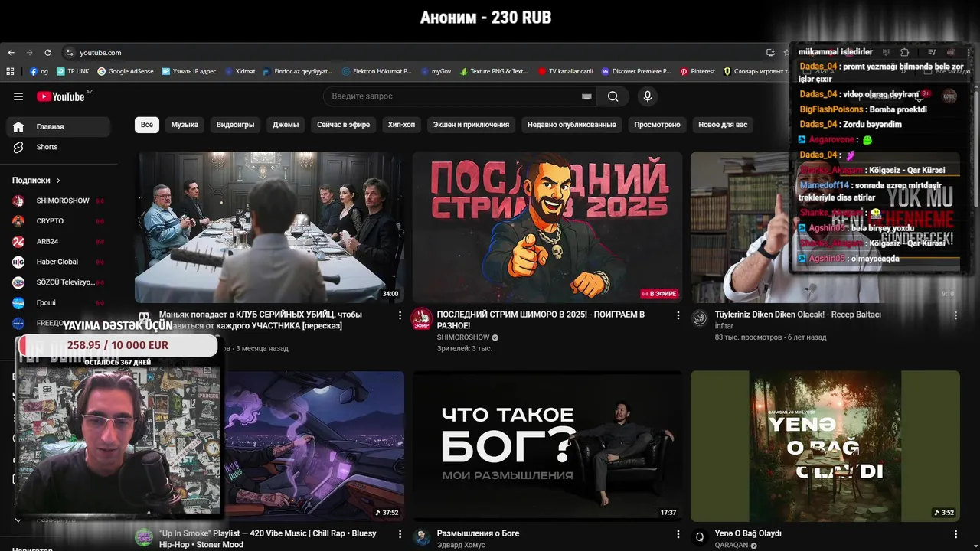Screen dimensions: 980x551
Task: Select the Джемы filter chip
Action: point(286,125)
